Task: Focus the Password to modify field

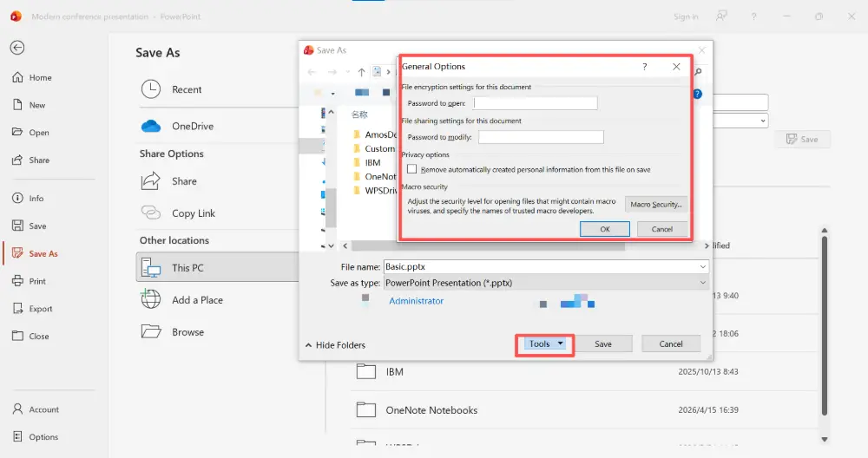Action: 541,137
